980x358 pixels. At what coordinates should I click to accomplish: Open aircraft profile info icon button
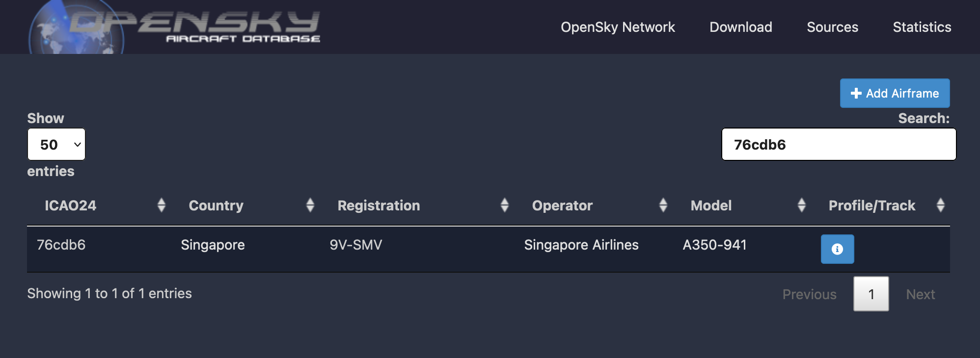[837, 249]
